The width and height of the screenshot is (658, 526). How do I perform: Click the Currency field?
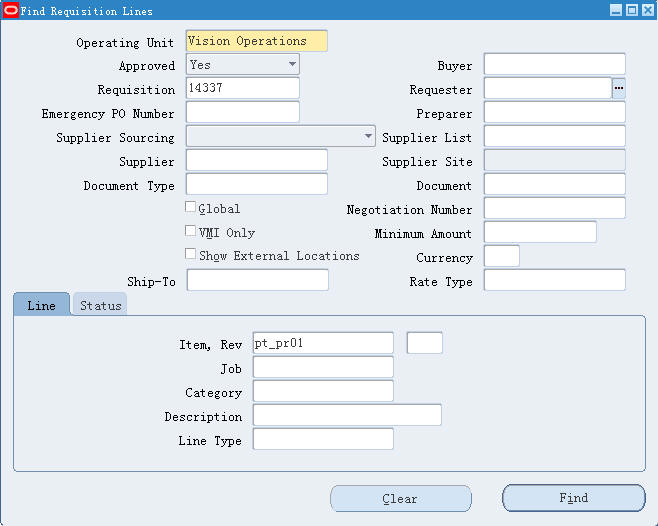(x=502, y=256)
